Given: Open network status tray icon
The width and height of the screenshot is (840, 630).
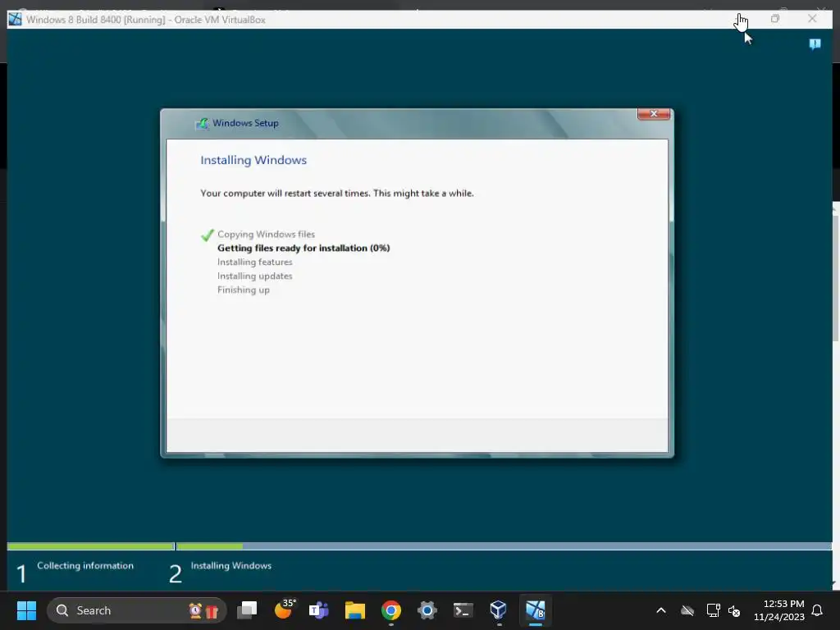Looking at the screenshot, I should 713,610.
